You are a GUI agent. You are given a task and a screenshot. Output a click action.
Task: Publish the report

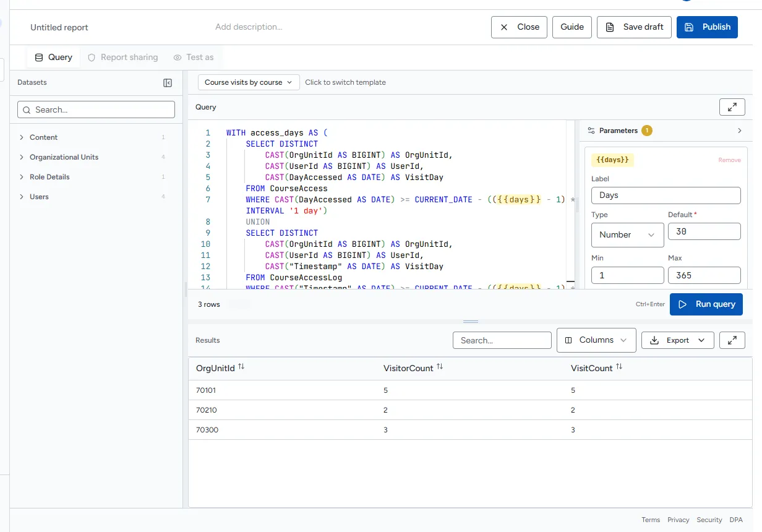[x=707, y=27]
